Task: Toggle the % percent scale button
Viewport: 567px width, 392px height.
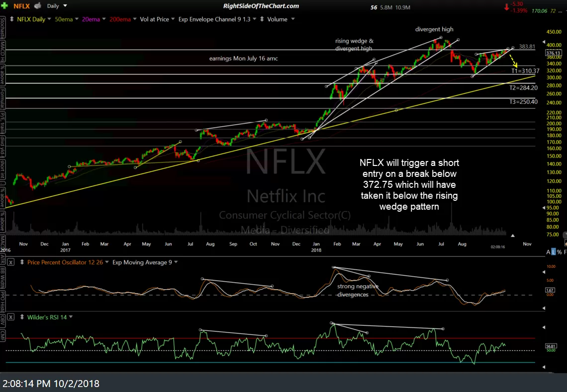Action: 560,252
